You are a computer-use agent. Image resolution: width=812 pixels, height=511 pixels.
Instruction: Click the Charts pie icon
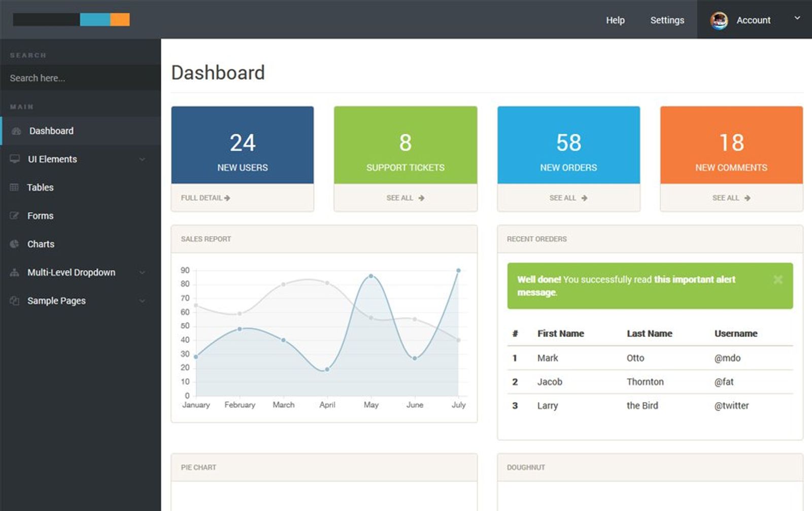[x=14, y=244]
